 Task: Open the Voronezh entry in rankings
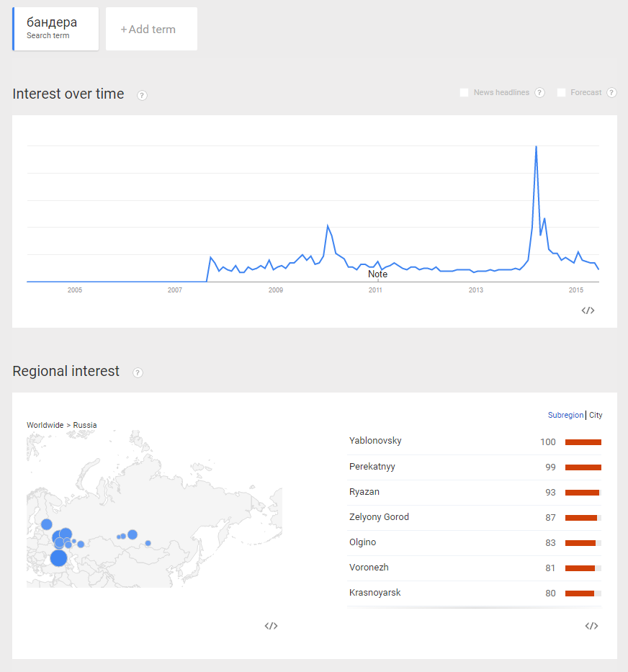369,568
